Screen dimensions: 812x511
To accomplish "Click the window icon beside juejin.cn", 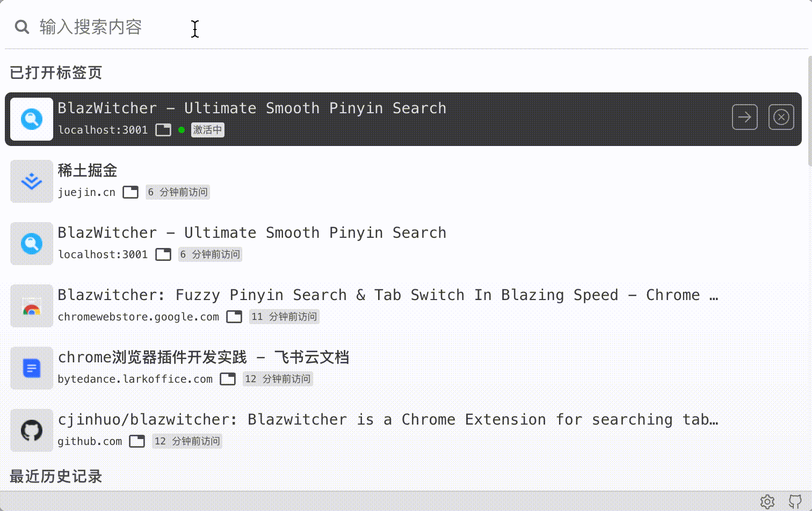I will point(130,192).
